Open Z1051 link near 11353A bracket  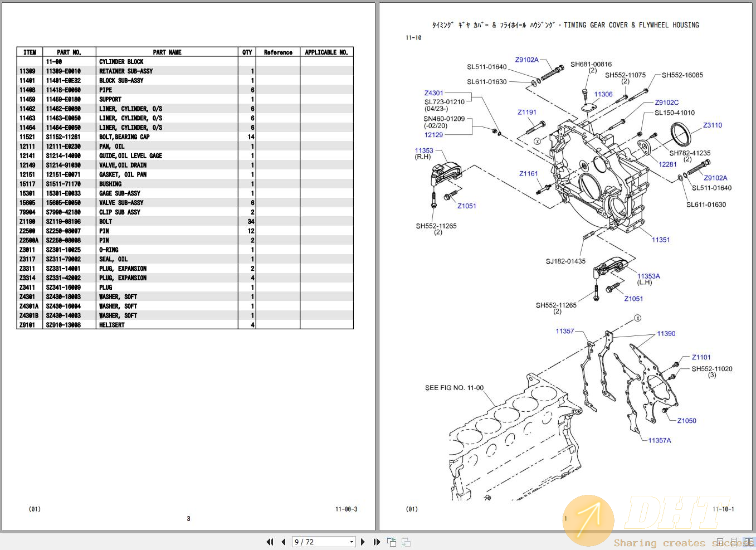coord(633,299)
